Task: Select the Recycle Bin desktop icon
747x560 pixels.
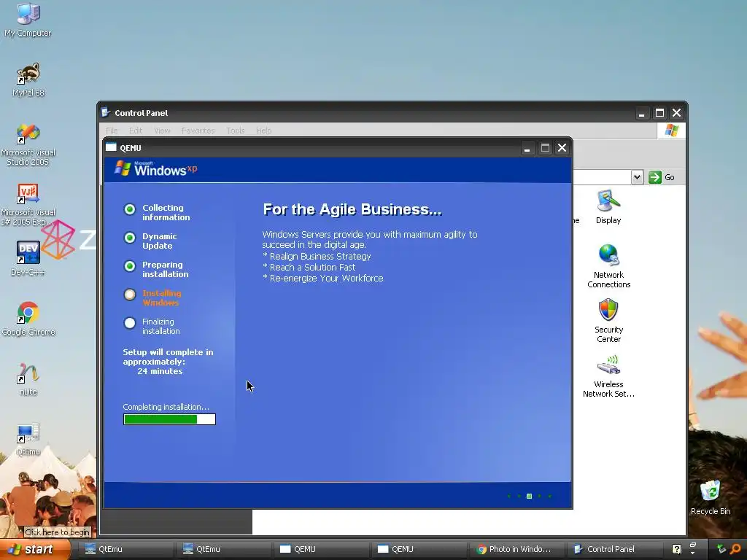Action: click(x=711, y=497)
